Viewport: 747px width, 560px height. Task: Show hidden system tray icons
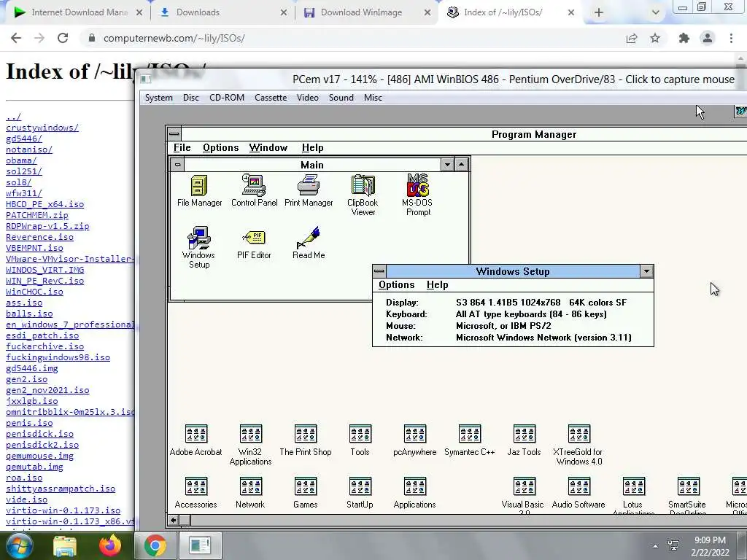coord(655,546)
